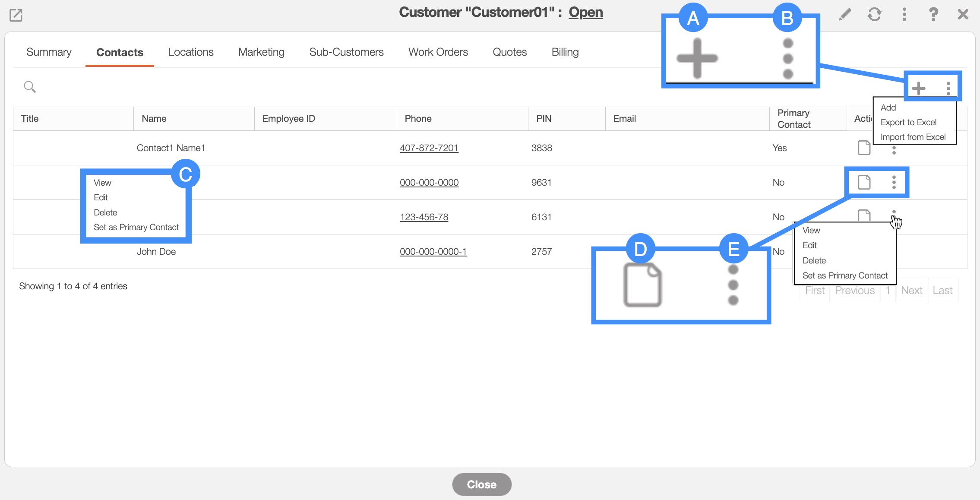Select Export to Excel menu option
This screenshot has height=500, width=980.
[x=908, y=122]
